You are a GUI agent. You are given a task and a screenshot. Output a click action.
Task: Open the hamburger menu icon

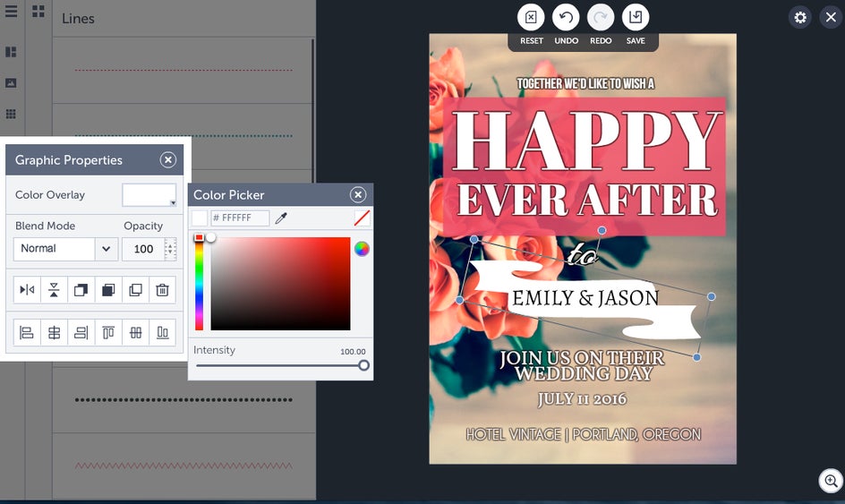11,11
